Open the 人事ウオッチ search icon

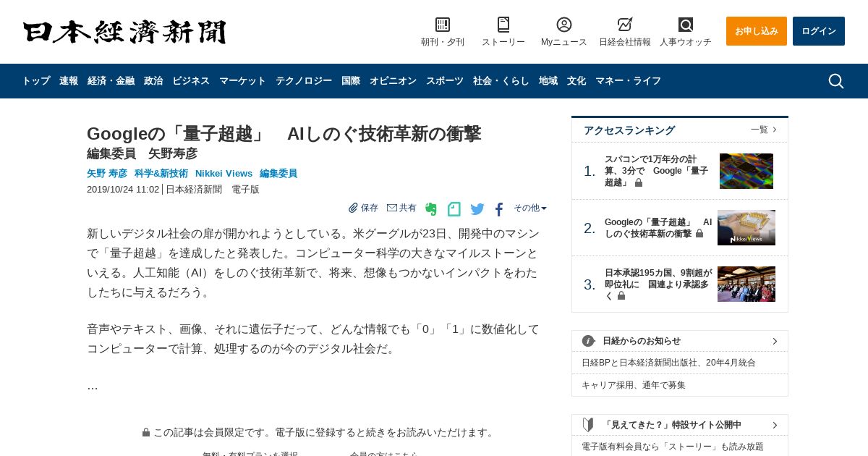(686, 25)
